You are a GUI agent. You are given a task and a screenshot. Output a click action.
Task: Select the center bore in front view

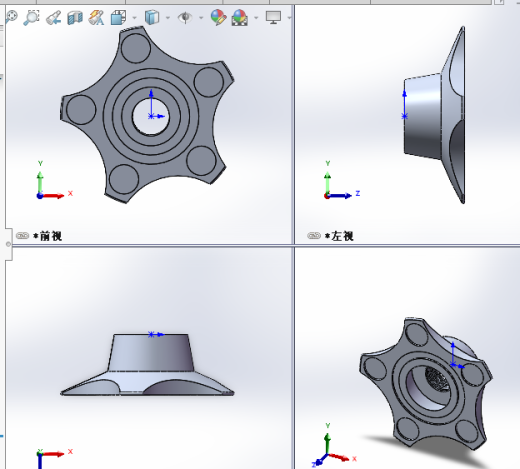tap(150, 116)
